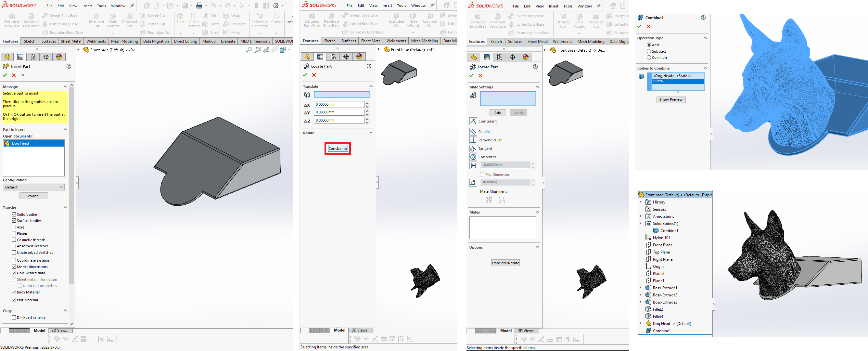Uncheck the Solid bodies checkbox
The height and width of the screenshot is (351, 868).
coord(14,214)
